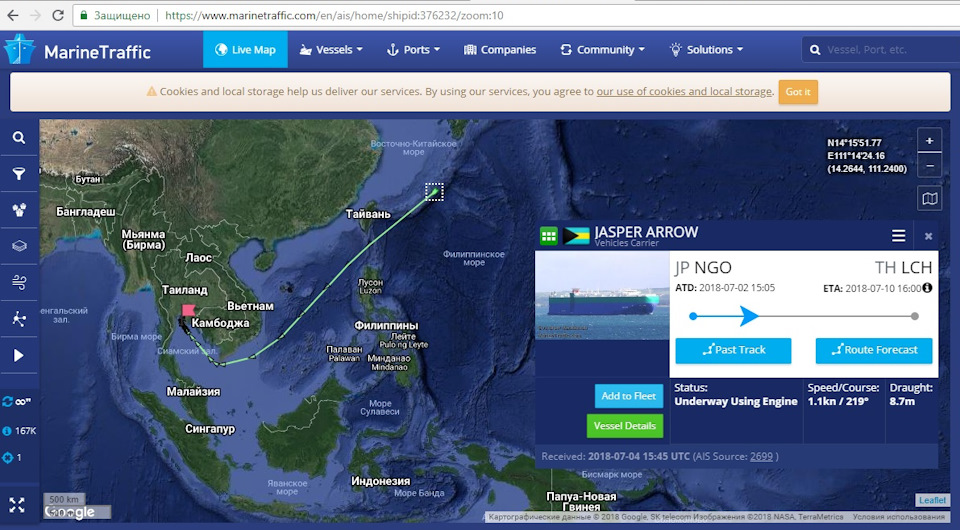Click the green grid icon beside JASPER ARROW
960x530 pixels.
point(549,236)
